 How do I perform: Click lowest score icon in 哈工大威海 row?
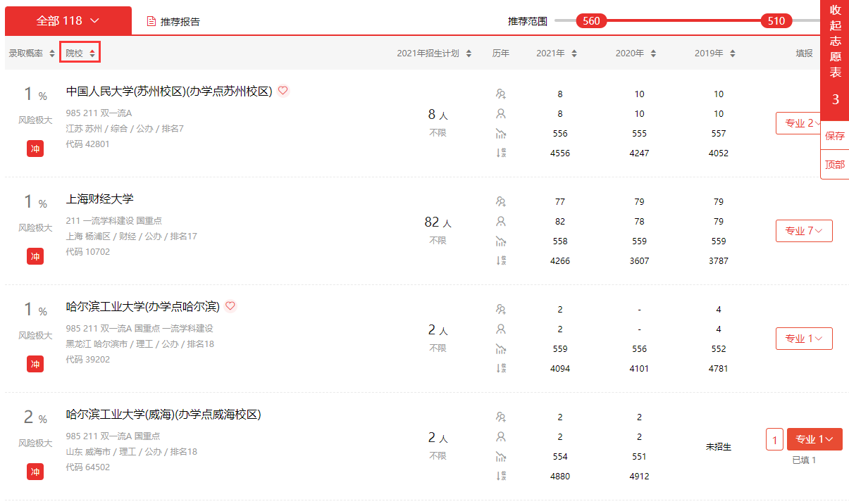point(501,456)
